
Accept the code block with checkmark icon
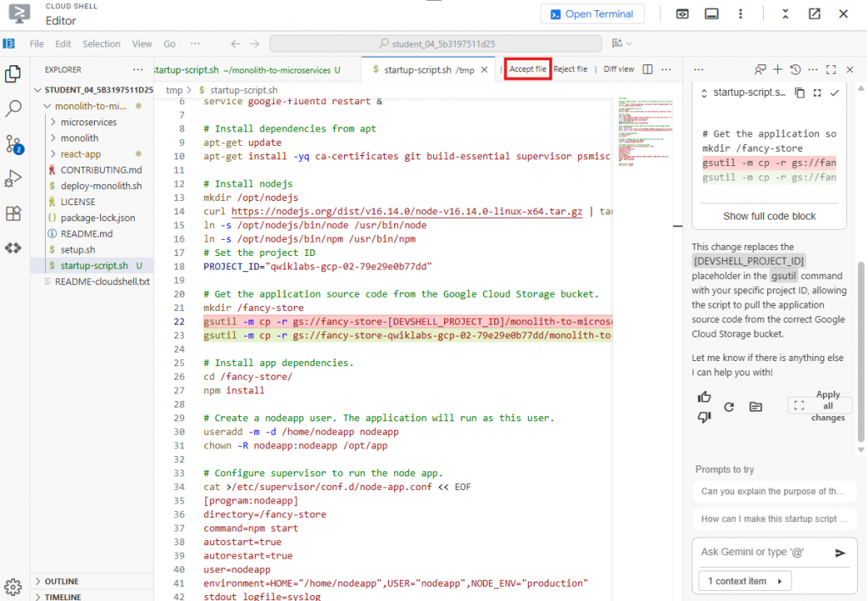[x=834, y=93]
